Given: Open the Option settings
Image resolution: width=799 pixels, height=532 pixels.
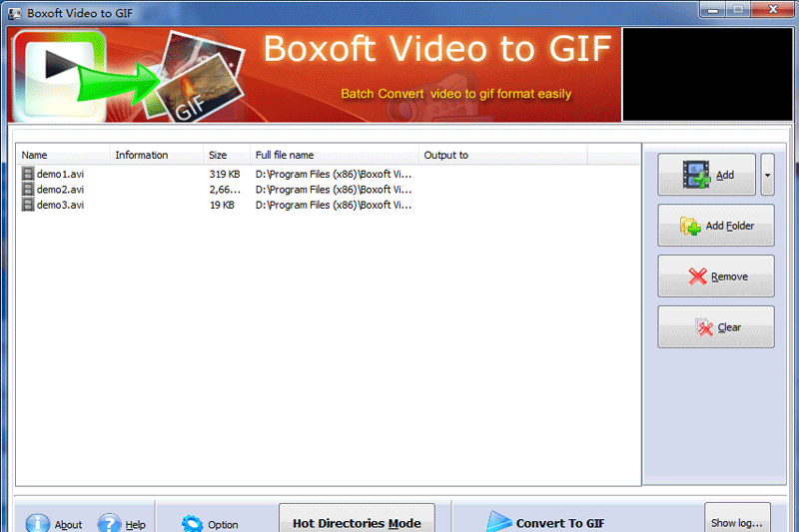Looking at the screenshot, I should click(210, 524).
